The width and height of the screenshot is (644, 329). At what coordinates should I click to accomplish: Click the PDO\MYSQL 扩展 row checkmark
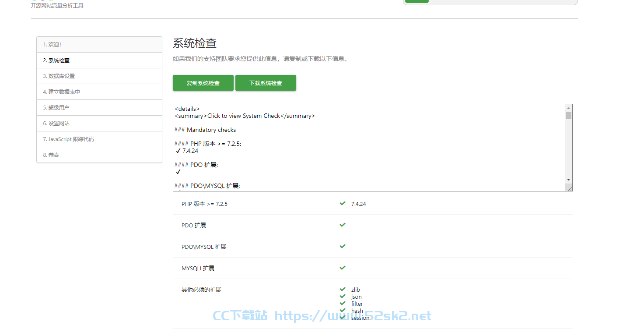tap(343, 246)
